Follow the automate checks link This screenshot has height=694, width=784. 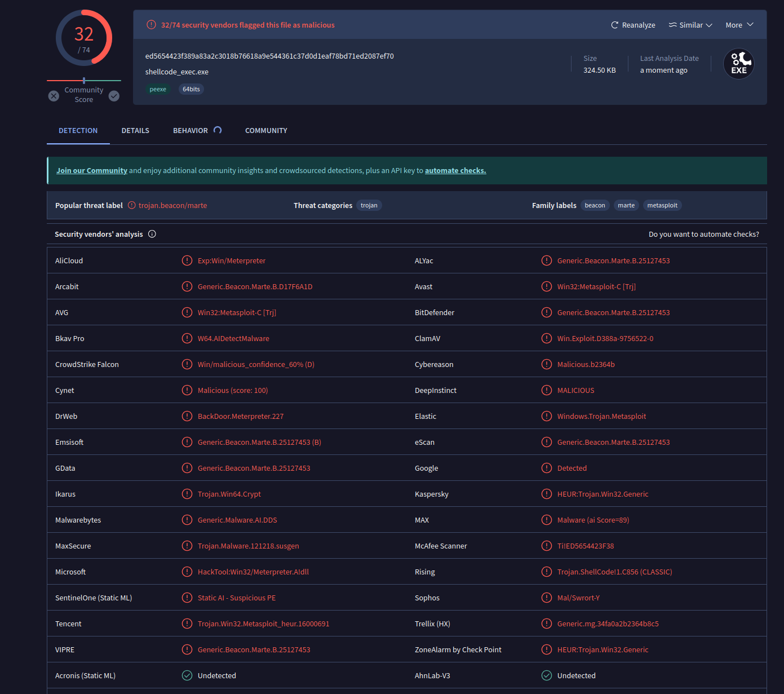tap(455, 170)
